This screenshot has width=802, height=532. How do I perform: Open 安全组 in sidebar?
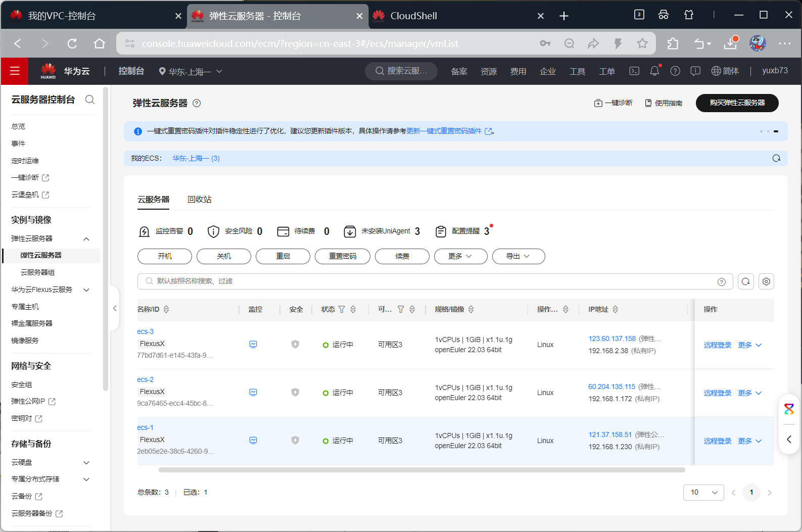22,384
